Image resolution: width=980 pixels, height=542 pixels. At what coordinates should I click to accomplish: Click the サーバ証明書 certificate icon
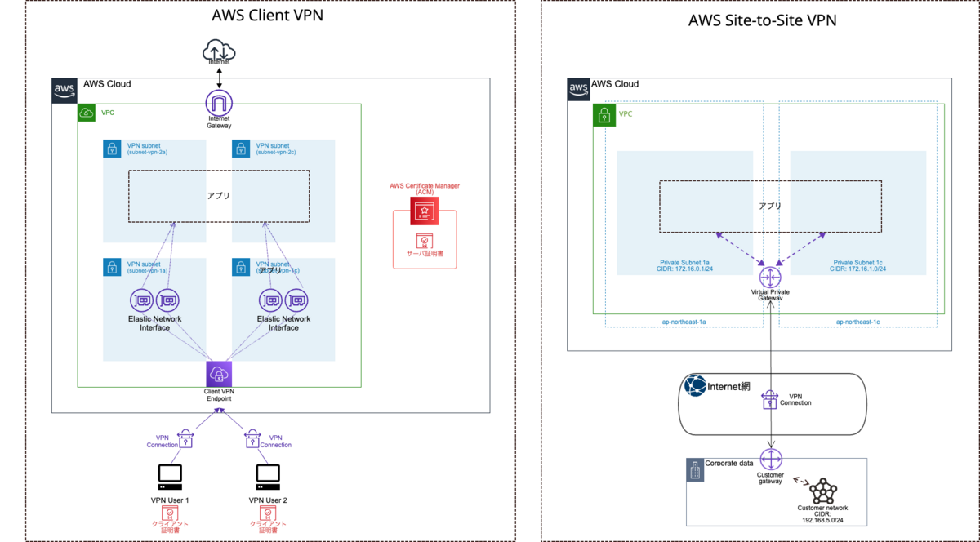tap(424, 241)
